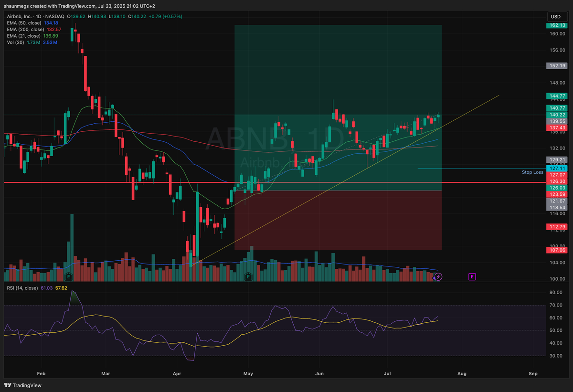Click the volume value 1.73M
This screenshot has height=392, width=573.
pyautogui.click(x=33, y=42)
